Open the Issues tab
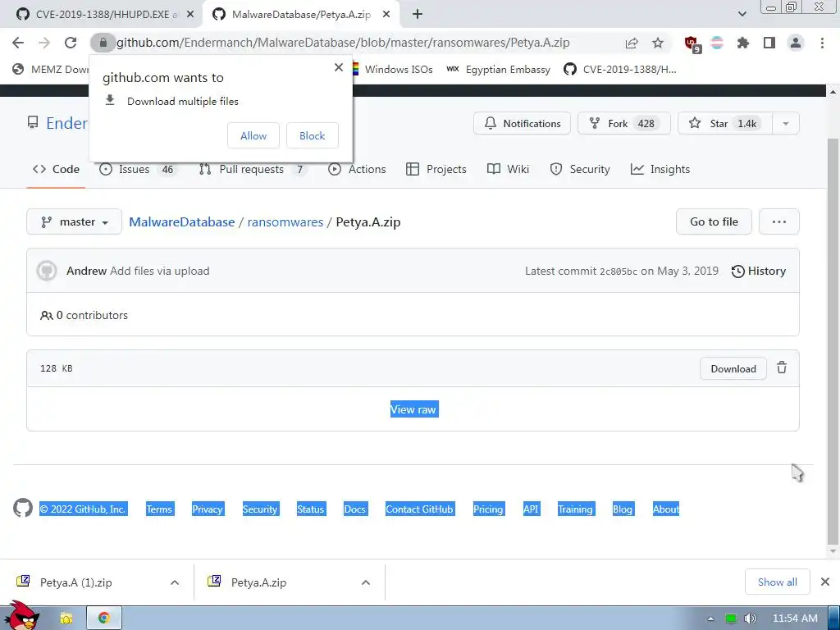The image size is (840, 630). 137,169
